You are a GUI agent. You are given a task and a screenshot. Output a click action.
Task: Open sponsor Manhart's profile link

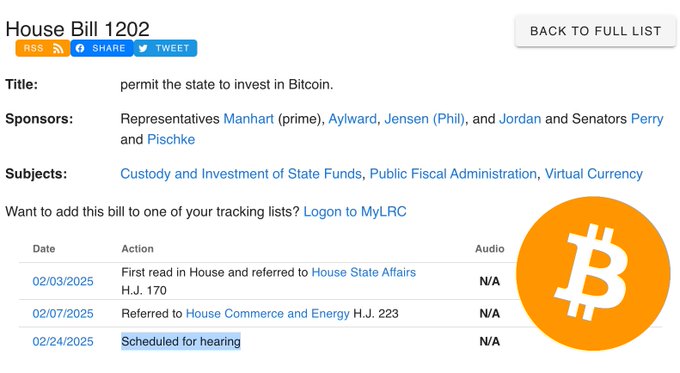coord(248,119)
